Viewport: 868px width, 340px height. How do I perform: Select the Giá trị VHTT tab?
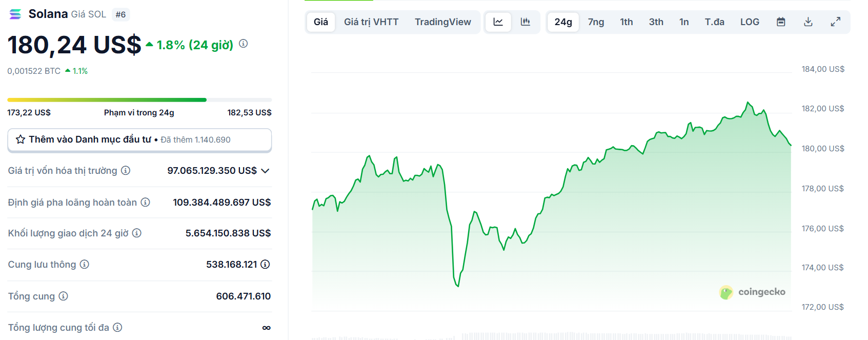[371, 22]
